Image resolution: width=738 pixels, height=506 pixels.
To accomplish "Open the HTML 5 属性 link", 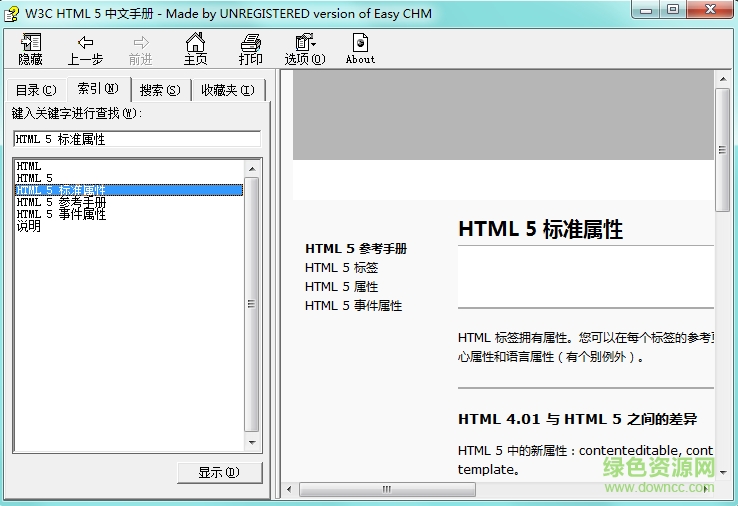I will (342, 287).
